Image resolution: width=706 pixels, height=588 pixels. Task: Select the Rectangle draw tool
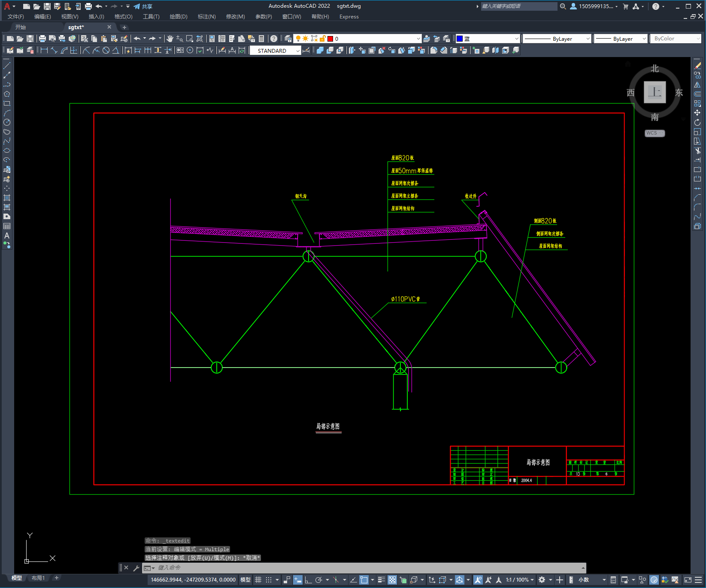[7, 103]
